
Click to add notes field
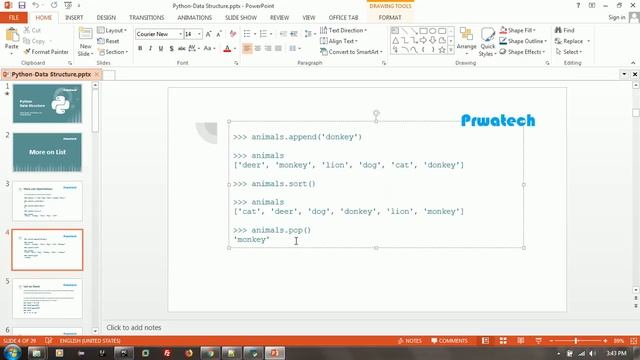pos(134,328)
